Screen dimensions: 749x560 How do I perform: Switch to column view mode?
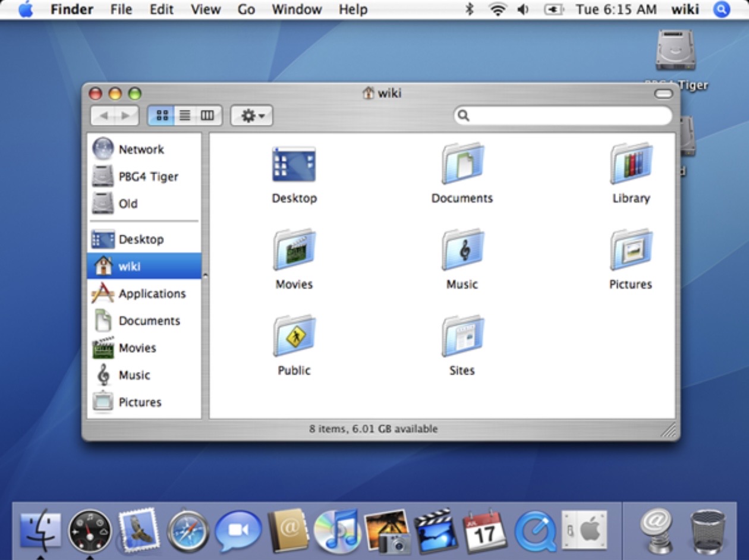click(x=207, y=116)
